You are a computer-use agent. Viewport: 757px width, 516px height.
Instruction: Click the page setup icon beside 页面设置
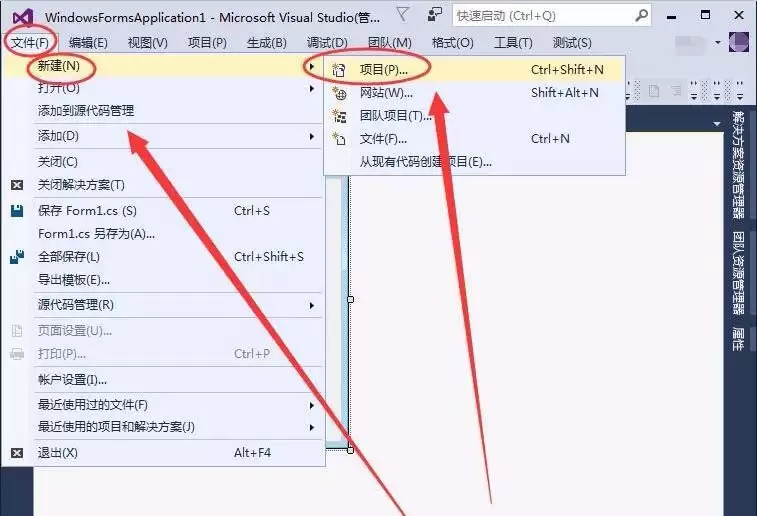pyautogui.click(x=17, y=331)
